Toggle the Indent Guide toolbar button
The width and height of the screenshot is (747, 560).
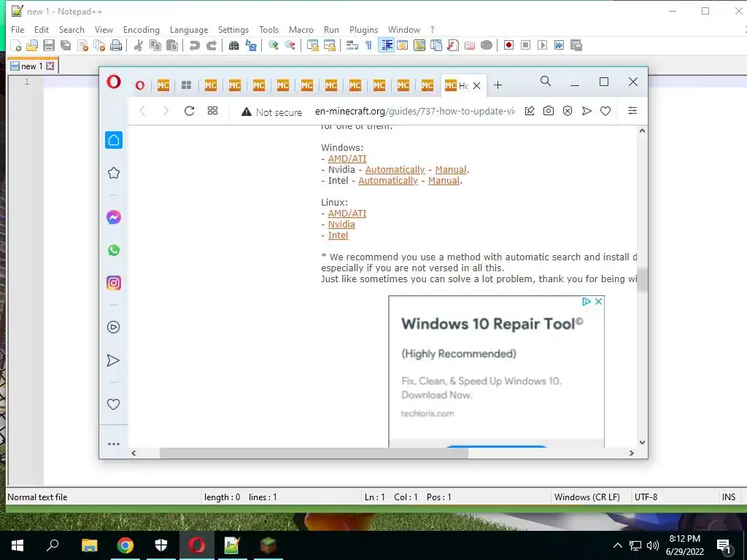point(387,45)
